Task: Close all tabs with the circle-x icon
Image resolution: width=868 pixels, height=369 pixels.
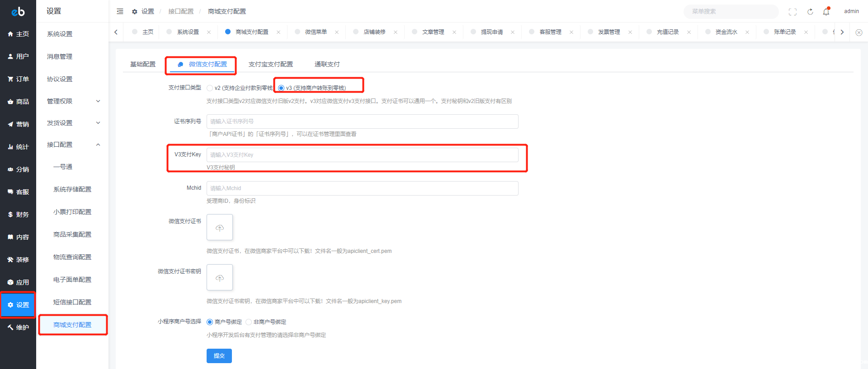Action: pyautogui.click(x=859, y=32)
